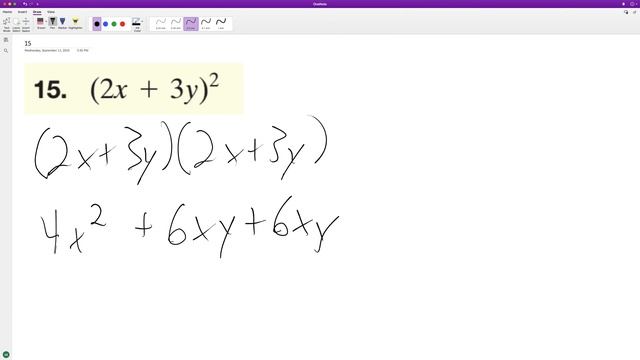
Task: Open the View ribbon tab
Action: click(51, 12)
